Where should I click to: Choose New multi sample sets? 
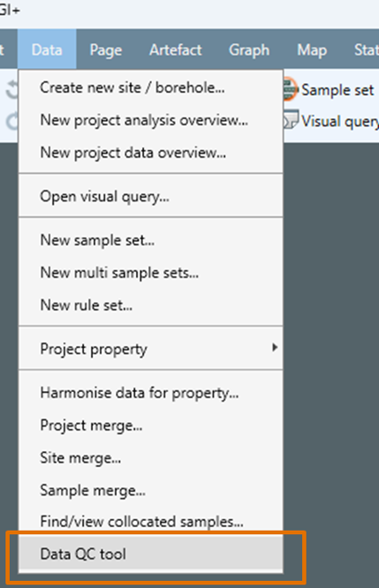(151, 273)
